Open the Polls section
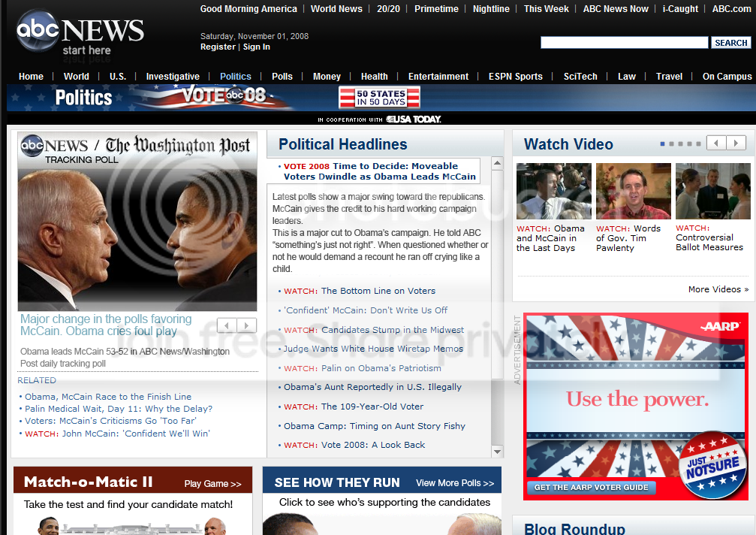 (x=282, y=76)
